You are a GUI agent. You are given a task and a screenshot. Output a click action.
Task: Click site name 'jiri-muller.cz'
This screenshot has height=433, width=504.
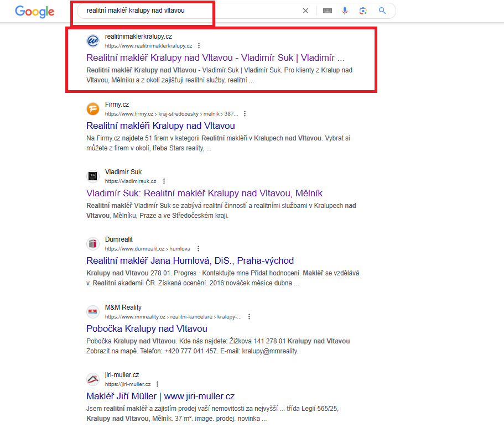coord(122,375)
